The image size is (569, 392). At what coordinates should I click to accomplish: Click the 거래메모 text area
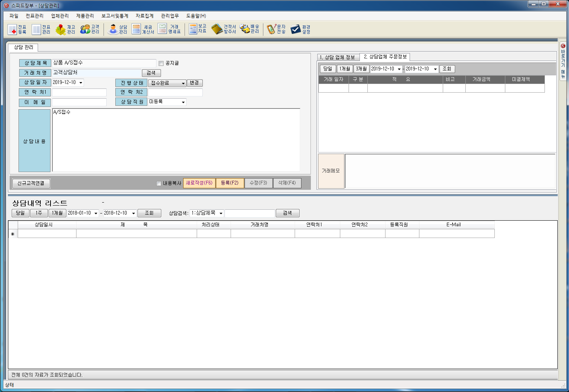[x=450, y=171]
